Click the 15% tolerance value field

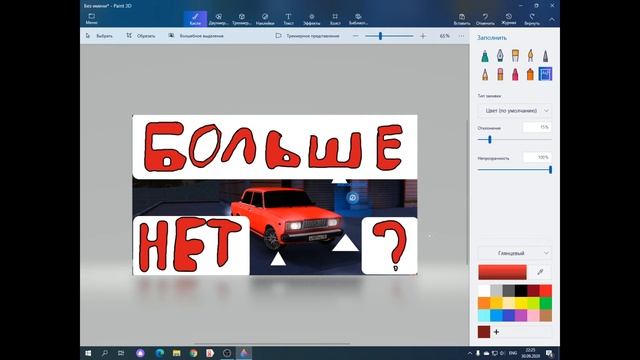click(537, 127)
